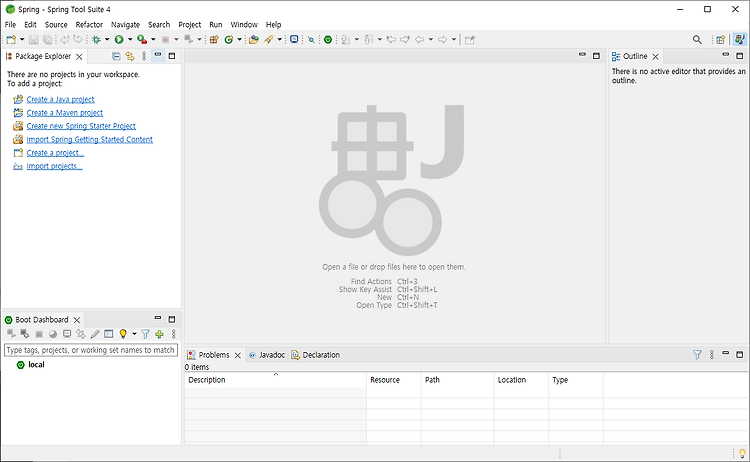This screenshot has width=750, height=462.
Task: Open the Coverage configurations dropdown arrow
Action: click(153, 40)
